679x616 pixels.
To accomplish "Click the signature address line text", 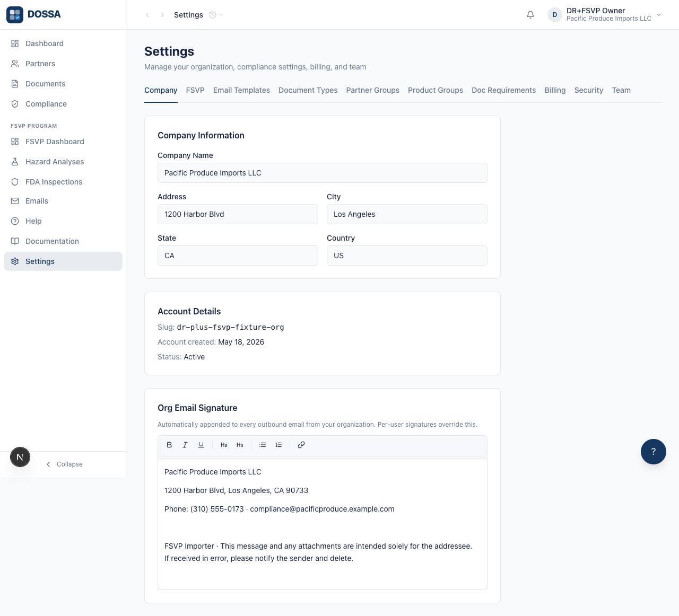I will pyautogui.click(x=236, y=490).
